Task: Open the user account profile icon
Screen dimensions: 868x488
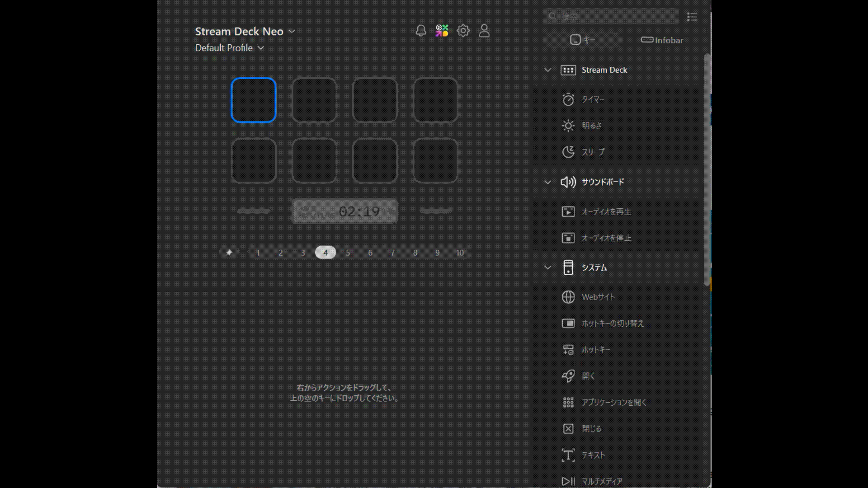Action: pyautogui.click(x=484, y=31)
